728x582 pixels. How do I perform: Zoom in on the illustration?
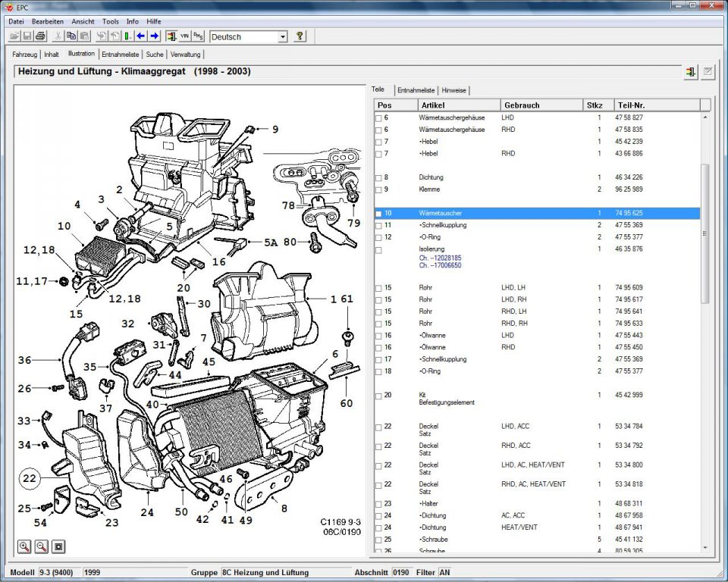click(24, 546)
